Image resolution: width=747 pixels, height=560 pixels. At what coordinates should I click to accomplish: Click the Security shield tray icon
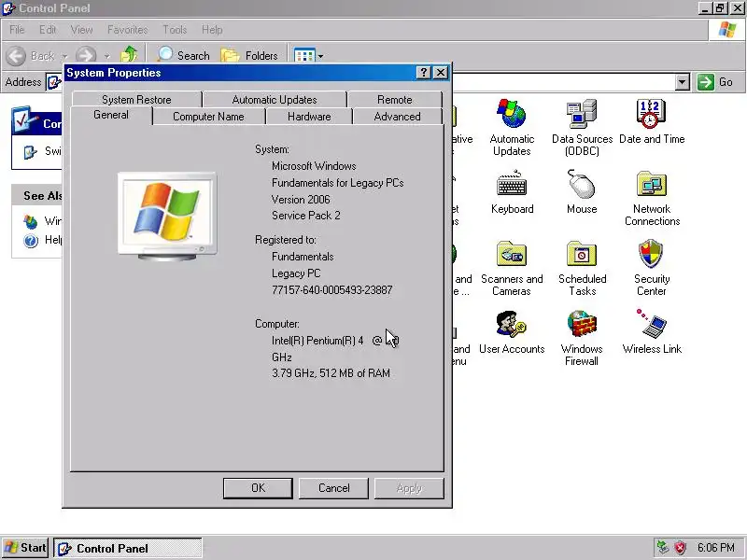[681, 548]
